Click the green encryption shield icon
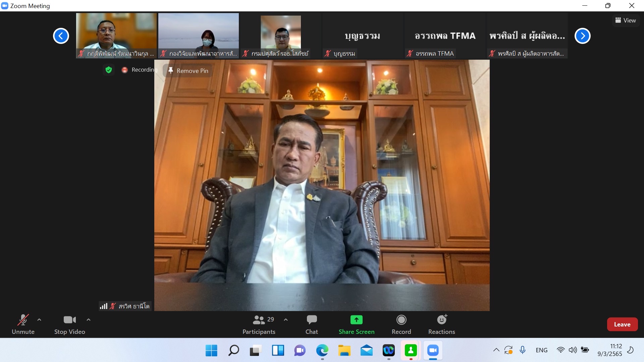Viewport: 644px width, 362px height. (x=108, y=70)
